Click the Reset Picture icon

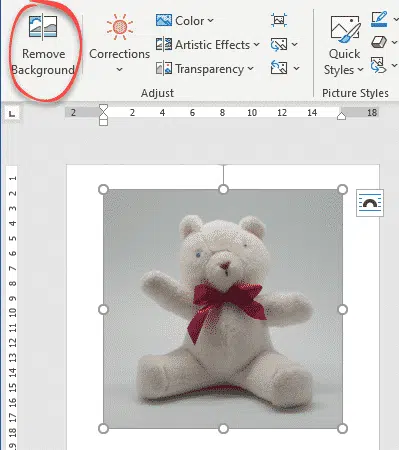(x=279, y=68)
